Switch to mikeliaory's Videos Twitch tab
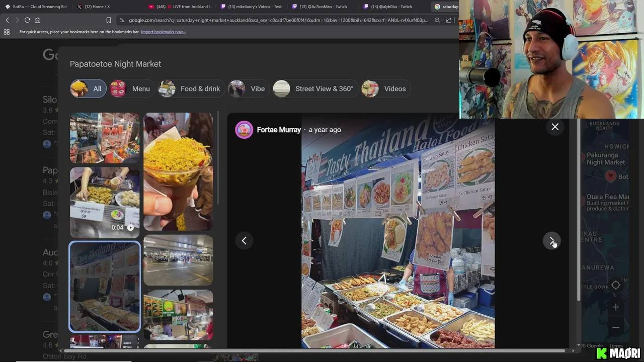Screen dimensions: 644x362 tap(252, 7)
